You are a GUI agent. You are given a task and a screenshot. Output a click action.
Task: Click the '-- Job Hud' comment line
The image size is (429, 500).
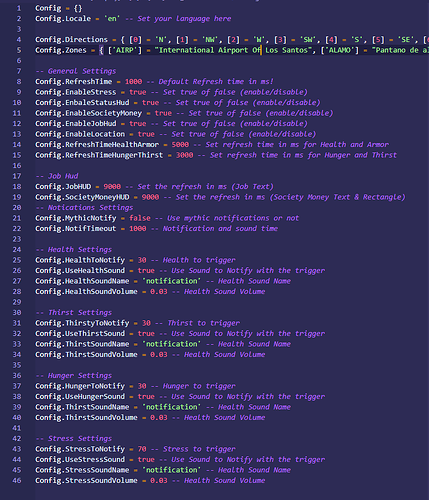[x=57, y=176]
